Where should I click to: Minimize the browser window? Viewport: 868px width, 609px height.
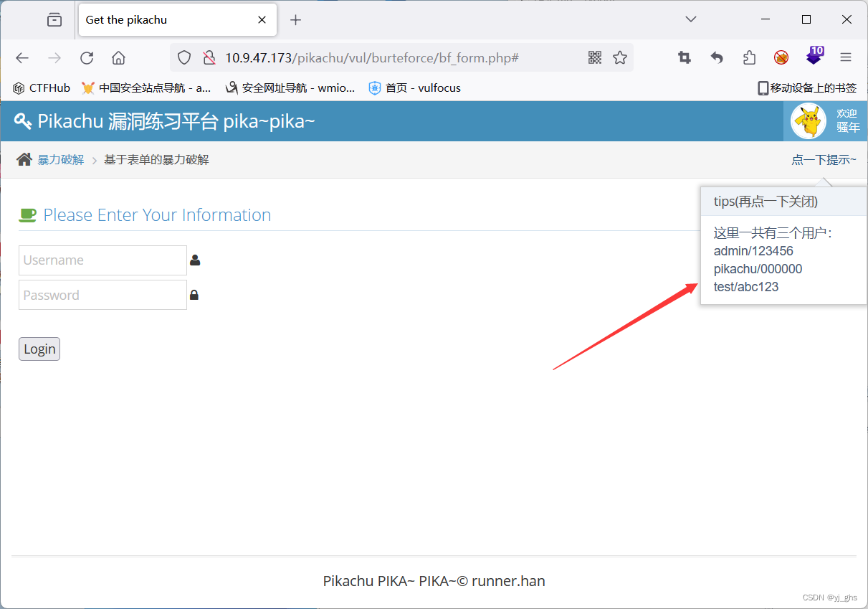[766, 19]
